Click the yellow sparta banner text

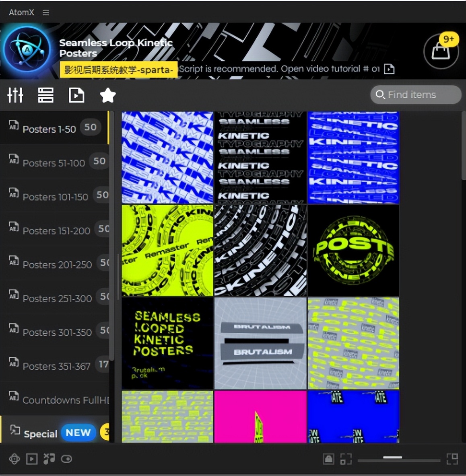(118, 70)
